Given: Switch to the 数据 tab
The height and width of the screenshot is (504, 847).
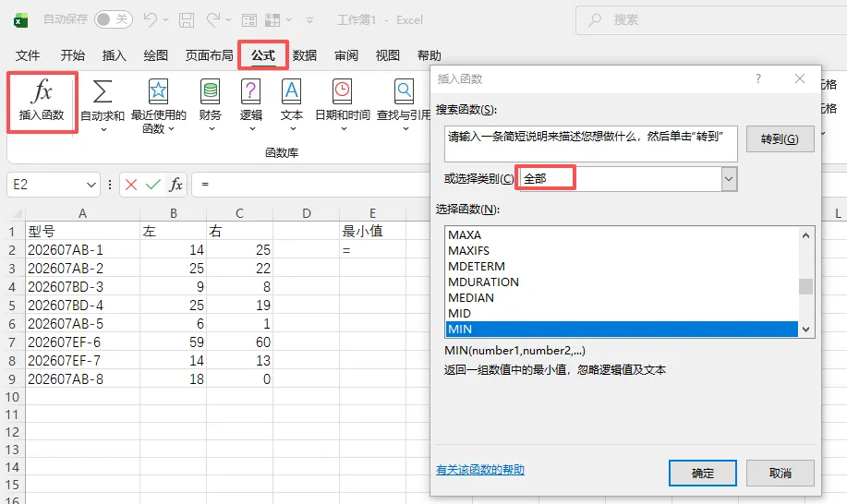Looking at the screenshot, I should click(305, 55).
